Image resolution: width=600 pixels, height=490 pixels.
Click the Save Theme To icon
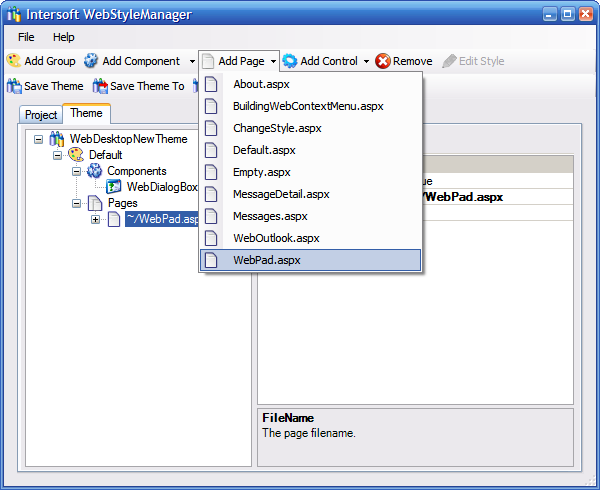point(99,86)
